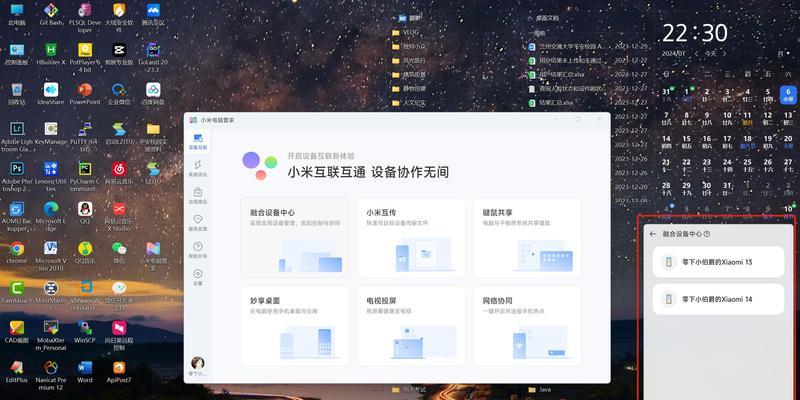The height and width of the screenshot is (400, 800).
Task: Open the Java folder at the bottom
Action: [x=539, y=390]
